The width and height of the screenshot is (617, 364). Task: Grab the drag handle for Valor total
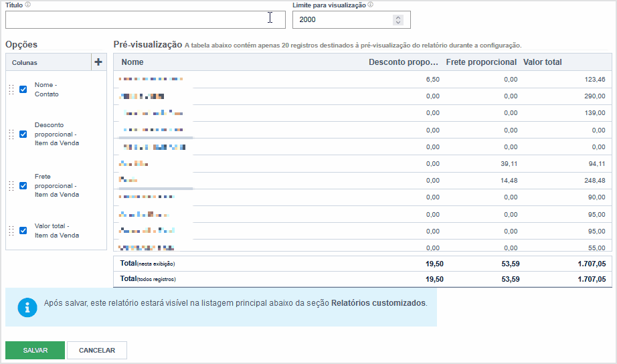tap(11, 231)
